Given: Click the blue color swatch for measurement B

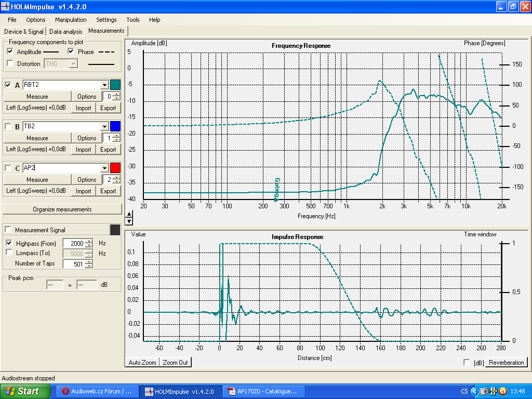Looking at the screenshot, I should pos(115,126).
